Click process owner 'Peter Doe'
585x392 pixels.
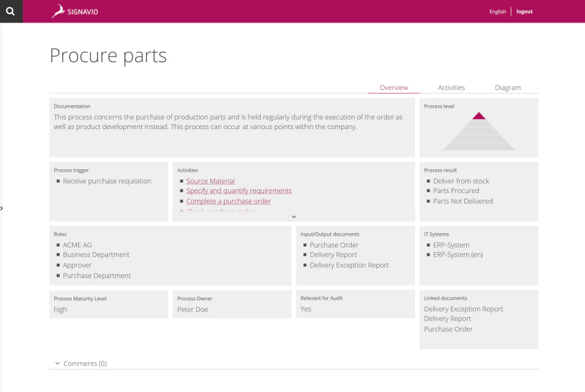pyautogui.click(x=193, y=309)
